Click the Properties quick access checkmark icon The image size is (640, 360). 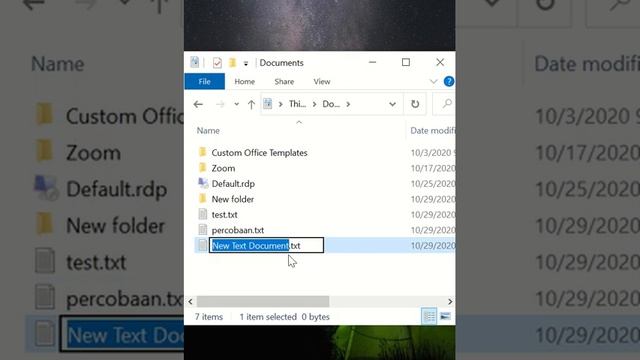tap(217, 63)
